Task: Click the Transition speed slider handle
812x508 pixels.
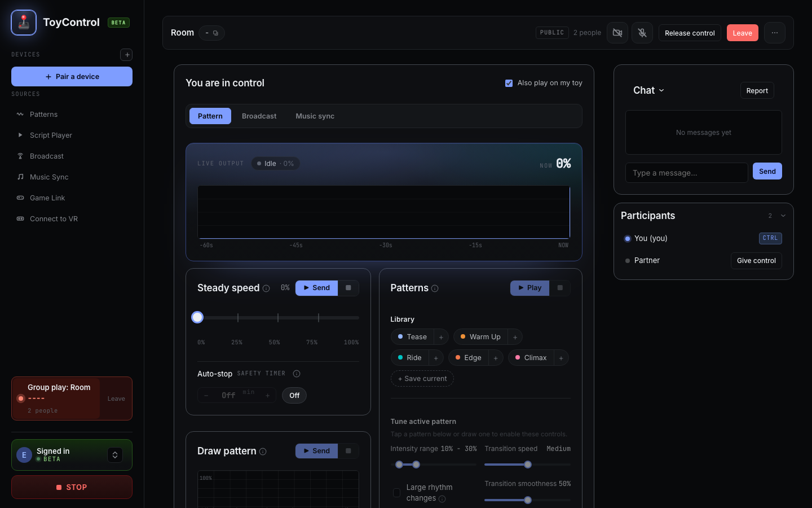Action: tap(528, 465)
